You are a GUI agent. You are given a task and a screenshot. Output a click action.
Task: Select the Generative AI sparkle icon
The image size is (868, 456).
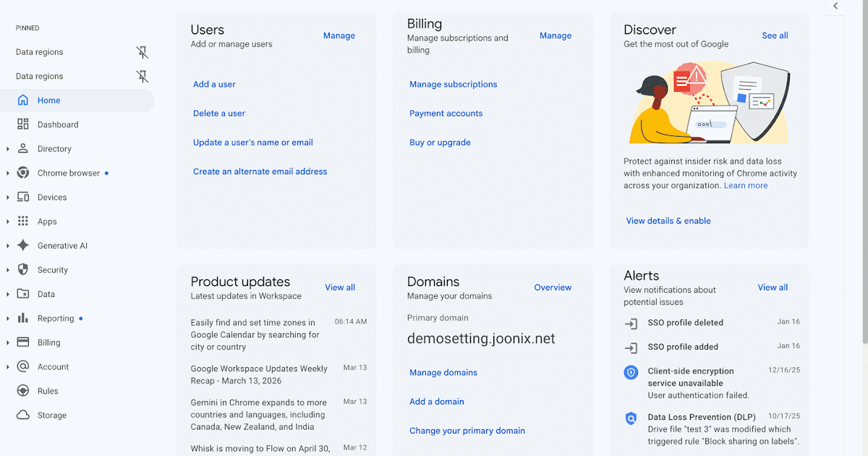click(23, 245)
